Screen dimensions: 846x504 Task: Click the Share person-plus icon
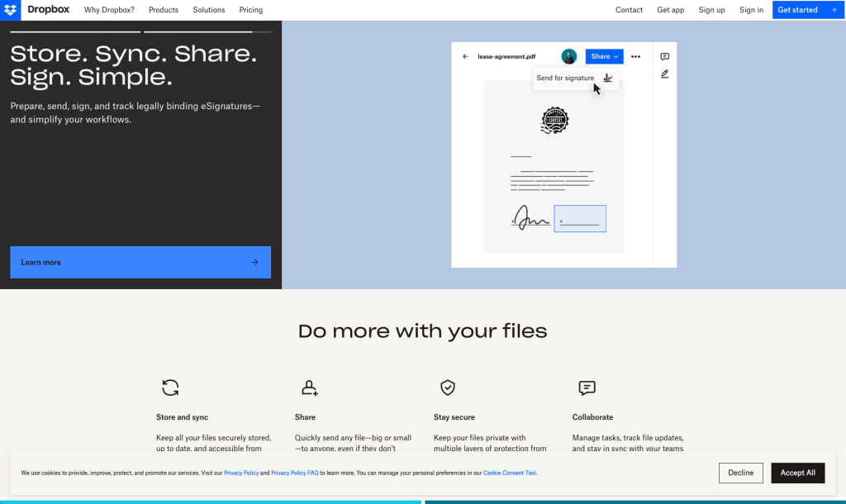(309, 388)
